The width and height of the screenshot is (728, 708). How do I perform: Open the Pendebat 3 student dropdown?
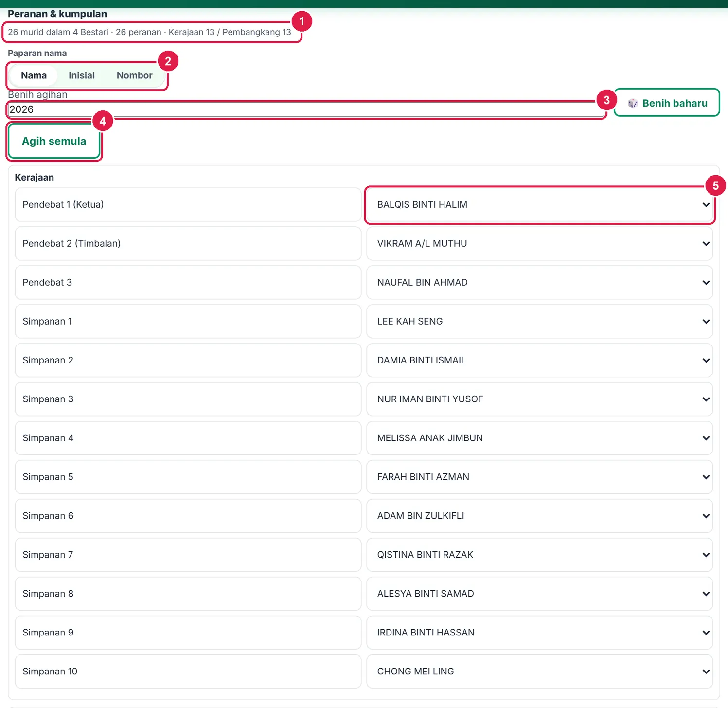coord(539,283)
